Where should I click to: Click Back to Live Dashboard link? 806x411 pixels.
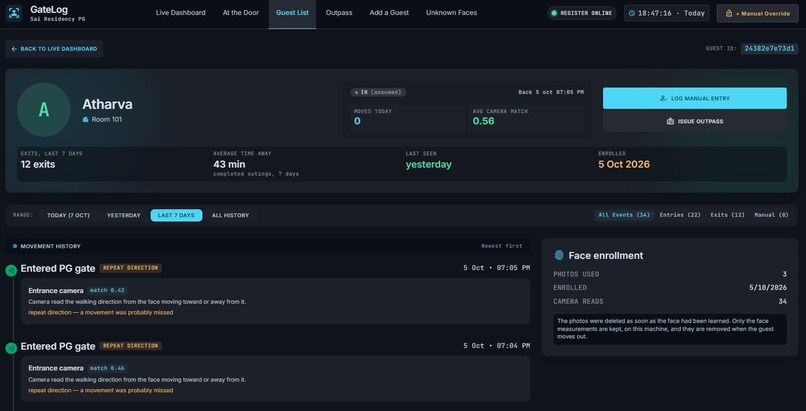click(x=54, y=49)
